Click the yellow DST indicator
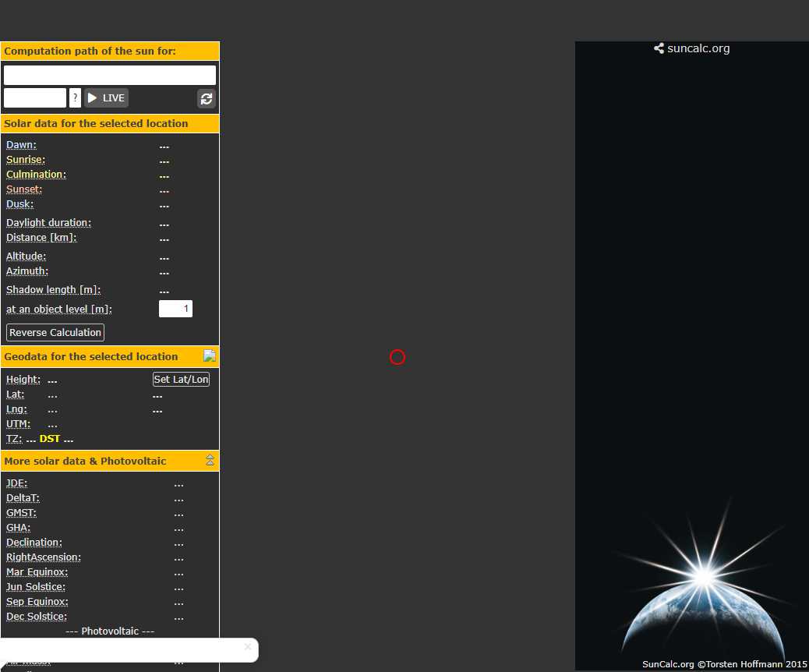 (50, 439)
